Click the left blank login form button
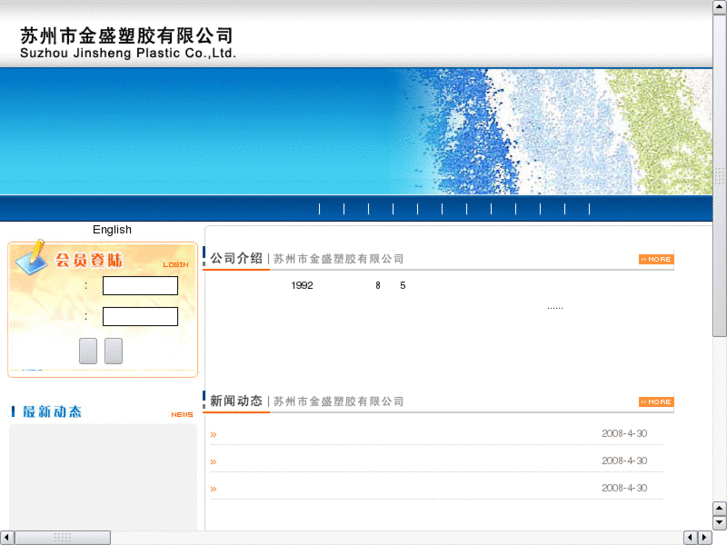727x545 pixels. click(x=88, y=351)
